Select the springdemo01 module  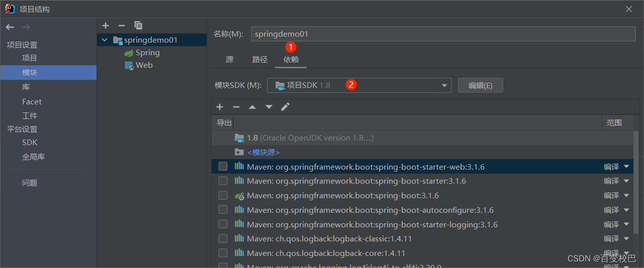tap(152, 40)
